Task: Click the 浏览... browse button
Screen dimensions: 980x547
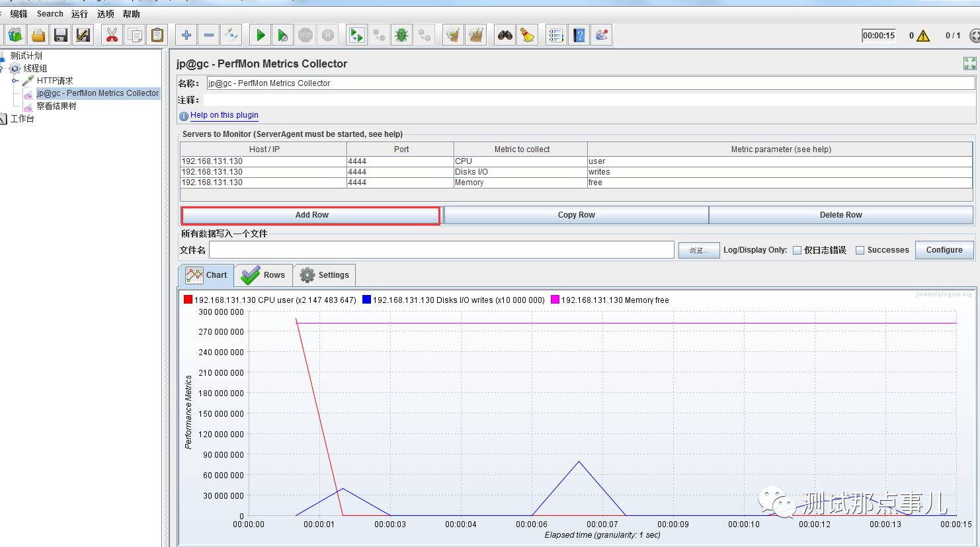Action: pyautogui.click(x=699, y=250)
